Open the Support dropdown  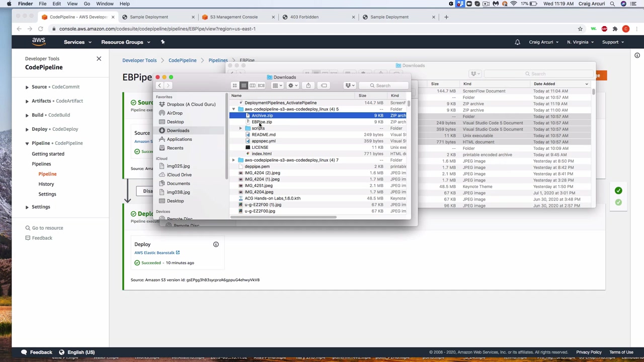(613, 42)
